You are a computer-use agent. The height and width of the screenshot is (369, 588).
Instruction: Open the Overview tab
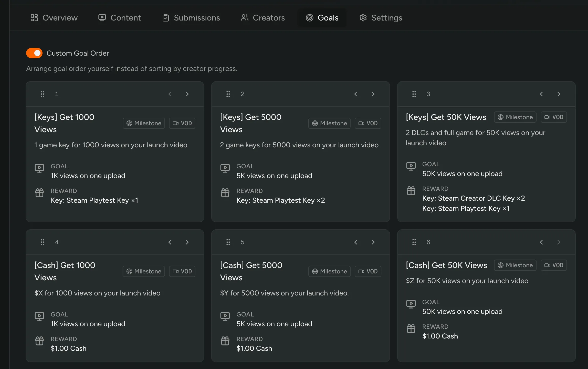(x=54, y=18)
